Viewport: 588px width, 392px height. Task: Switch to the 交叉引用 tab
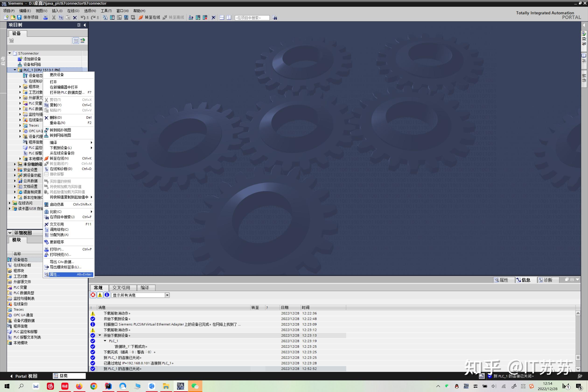coord(121,288)
